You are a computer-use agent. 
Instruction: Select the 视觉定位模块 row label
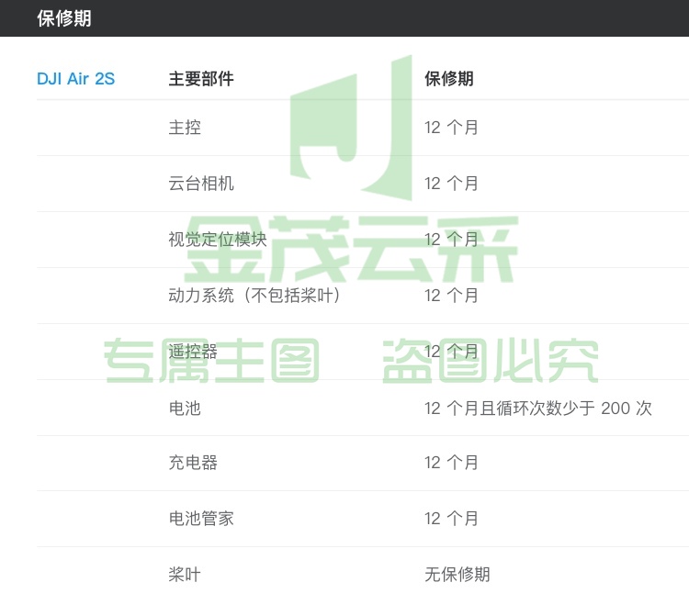tap(218, 240)
